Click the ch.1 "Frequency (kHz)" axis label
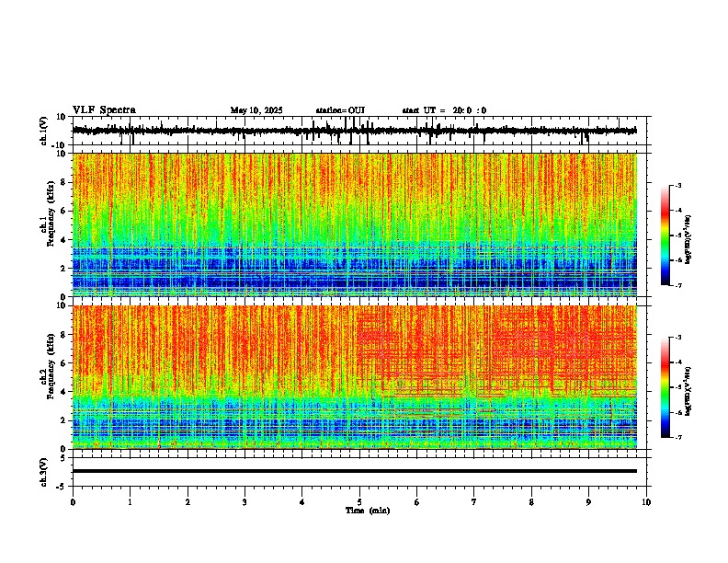728x563 pixels. tap(51, 214)
